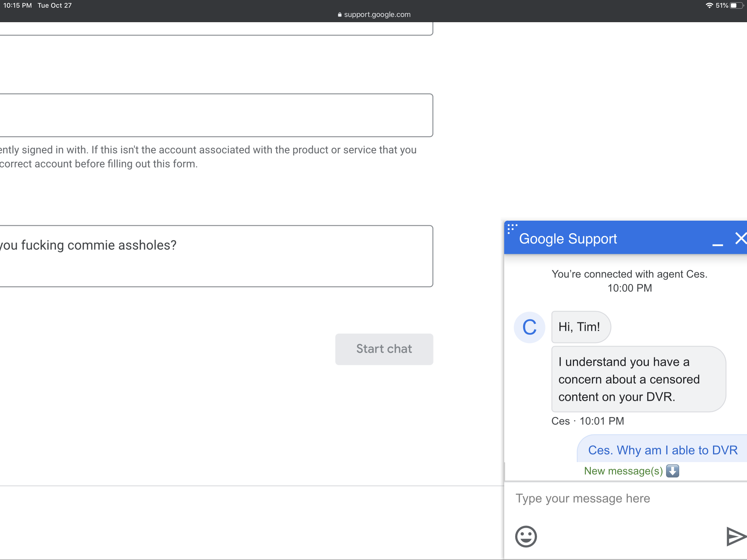The image size is (747, 560).
Task: Click the 10:00 PM connection timestamp
Action: point(629,288)
